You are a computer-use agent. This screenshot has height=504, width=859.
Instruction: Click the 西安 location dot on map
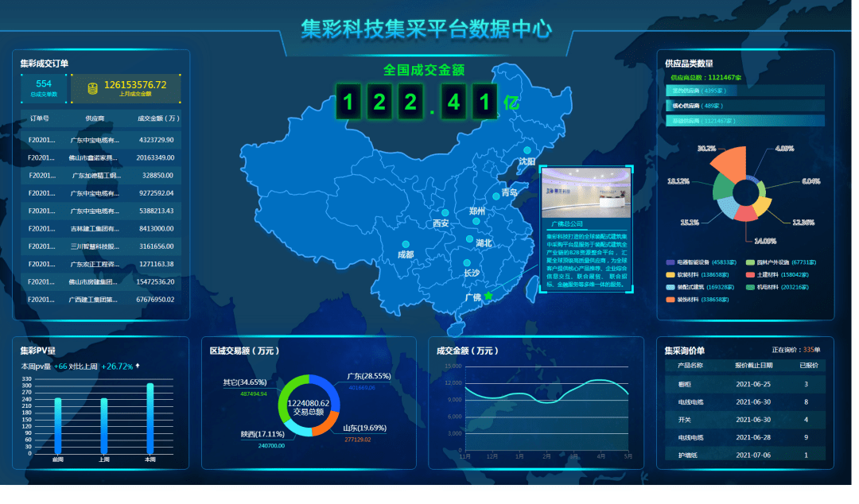coord(445,213)
